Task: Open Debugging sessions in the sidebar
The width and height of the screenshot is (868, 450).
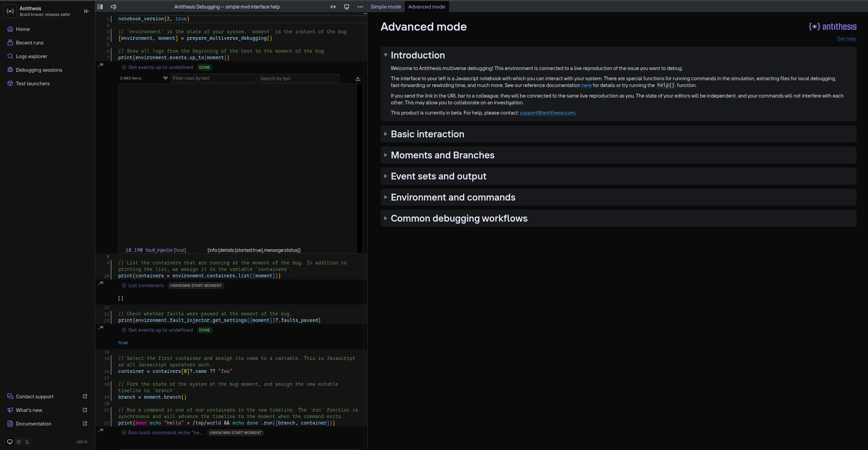Action: point(39,70)
